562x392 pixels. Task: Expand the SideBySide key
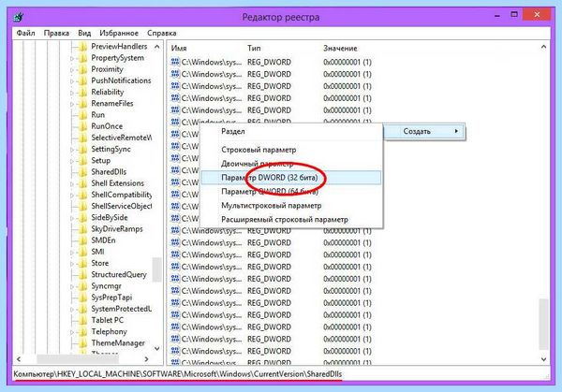pyautogui.click(x=72, y=218)
